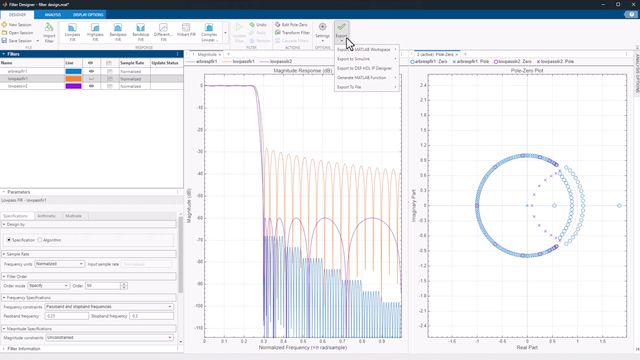Toggle the checkbox in lowpassfir1 row
Viewport: 640px width, 360px height.
tap(109, 79)
